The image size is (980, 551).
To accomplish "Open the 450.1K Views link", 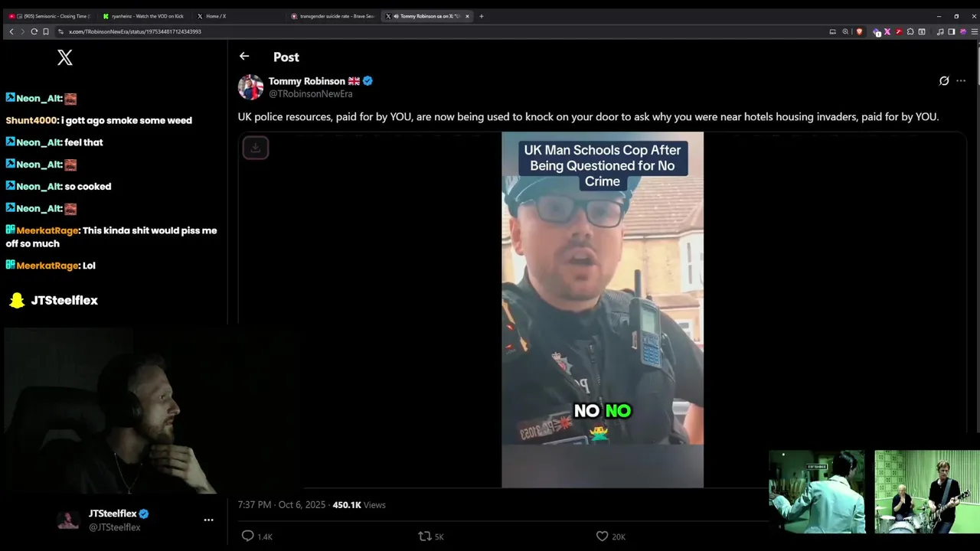I will coord(359,505).
